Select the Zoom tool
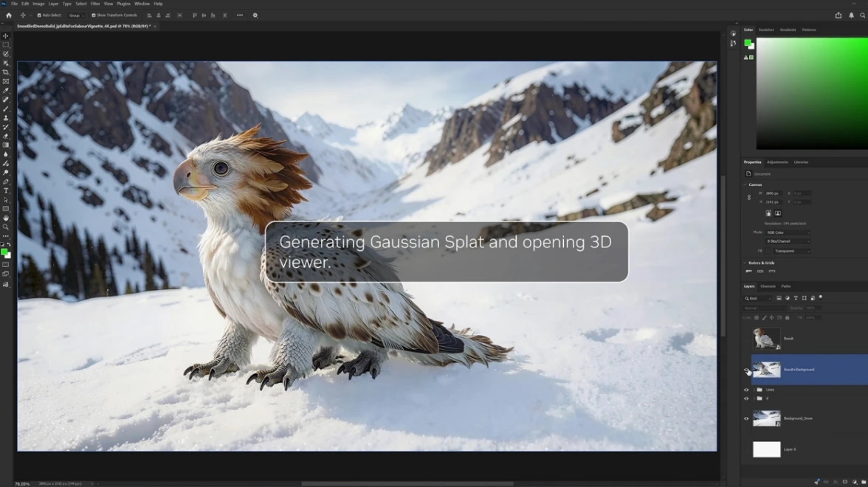 click(6, 227)
